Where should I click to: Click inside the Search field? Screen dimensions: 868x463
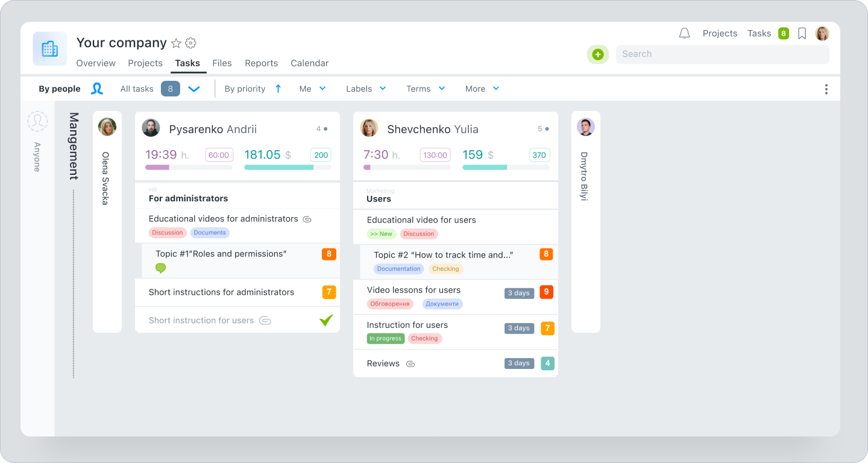693,54
